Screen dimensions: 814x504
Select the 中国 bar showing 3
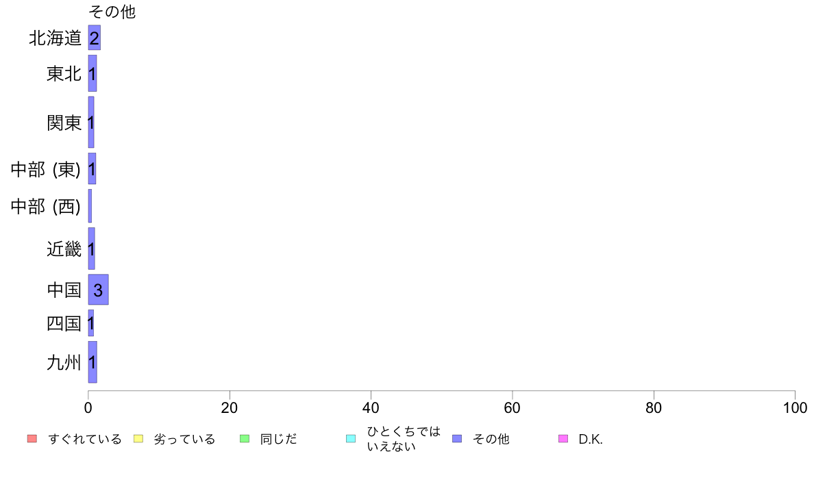[x=98, y=290]
